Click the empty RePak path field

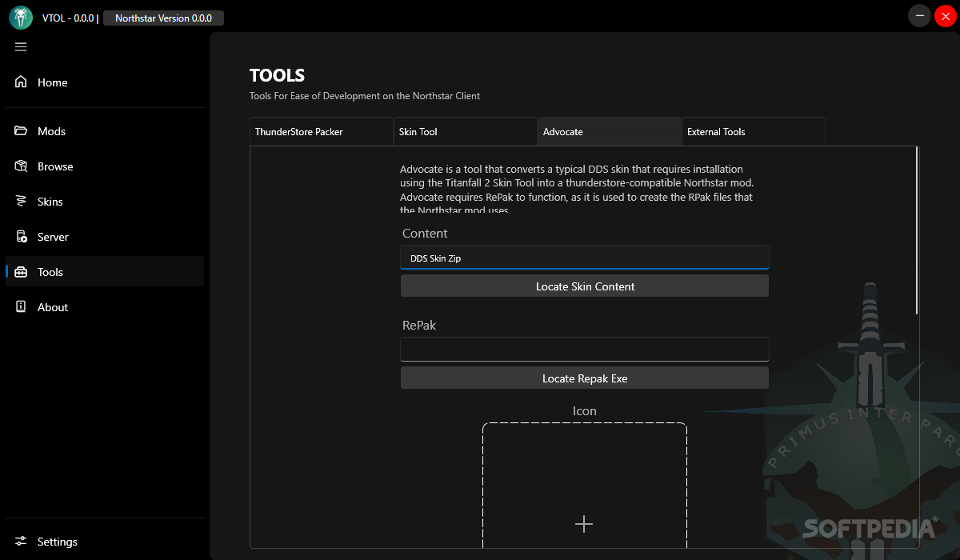(585, 350)
